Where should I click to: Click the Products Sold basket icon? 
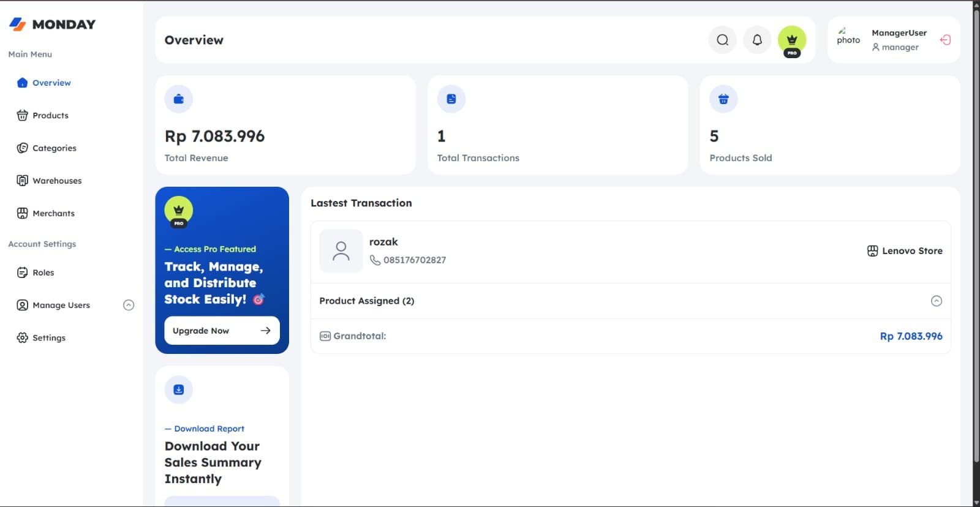click(723, 99)
